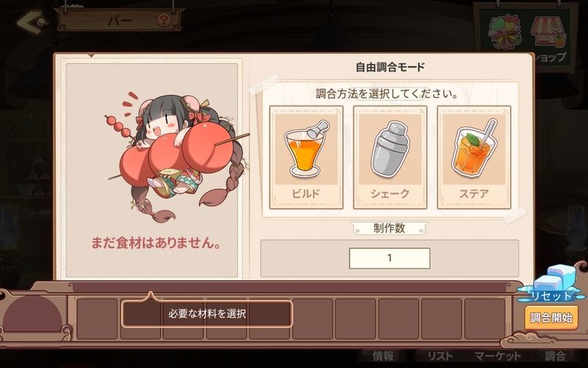
Task: Open the 調合 tab at bottom
Action: 555,355
